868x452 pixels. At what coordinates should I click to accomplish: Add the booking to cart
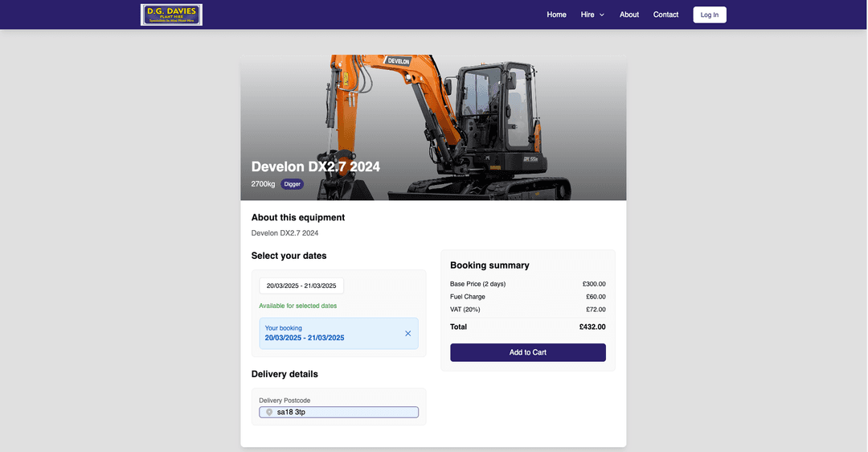pos(527,352)
